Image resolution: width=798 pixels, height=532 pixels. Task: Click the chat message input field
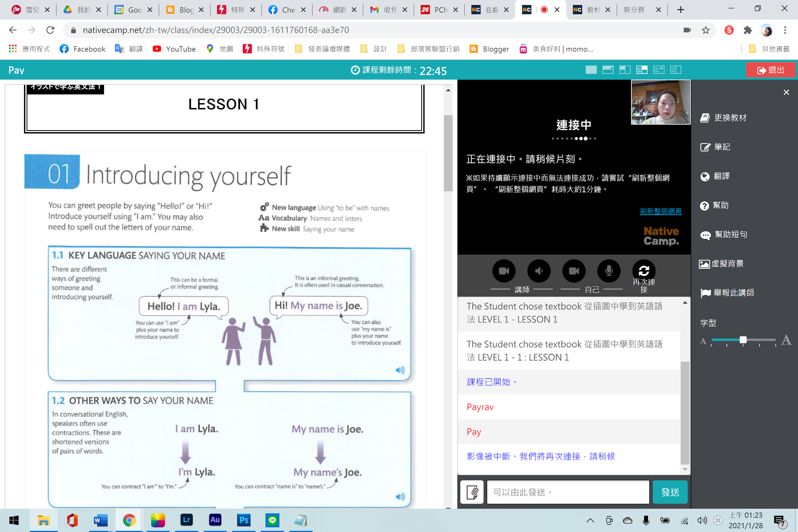pyautogui.click(x=568, y=492)
